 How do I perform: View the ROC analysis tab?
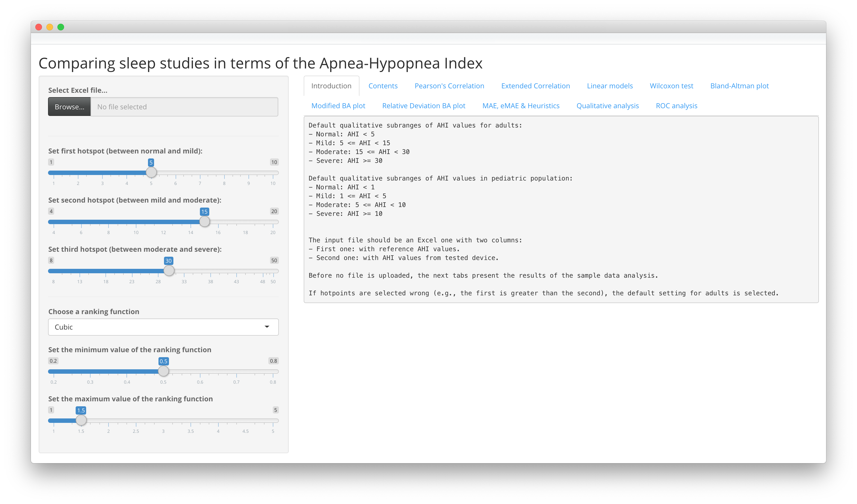pos(676,106)
